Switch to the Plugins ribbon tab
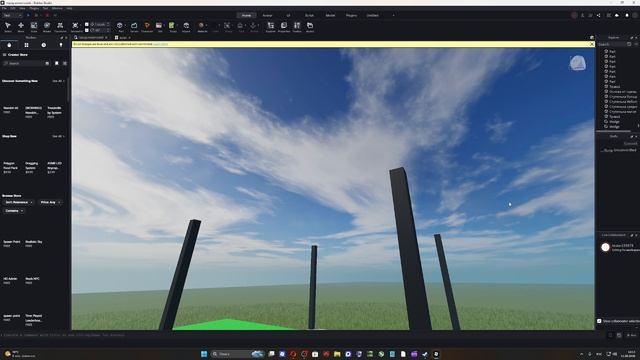 351,16
